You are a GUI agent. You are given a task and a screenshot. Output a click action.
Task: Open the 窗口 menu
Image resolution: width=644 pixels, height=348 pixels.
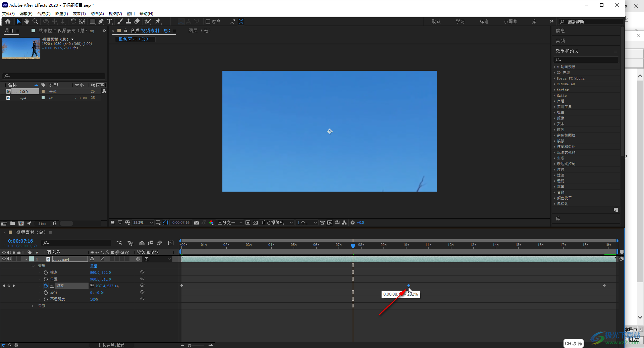pos(131,14)
